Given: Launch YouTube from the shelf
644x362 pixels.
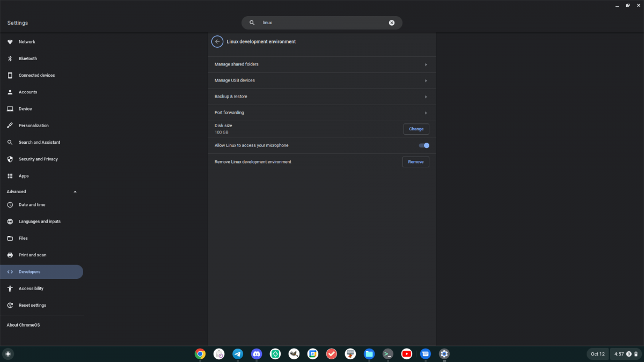Looking at the screenshot, I should click(407, 354).
